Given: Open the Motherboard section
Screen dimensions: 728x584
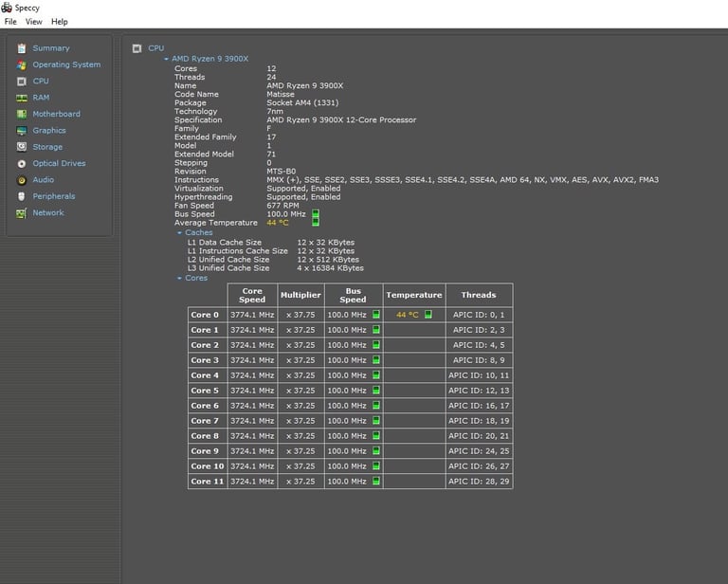Looking at the screenshot, I should point(56,114).
